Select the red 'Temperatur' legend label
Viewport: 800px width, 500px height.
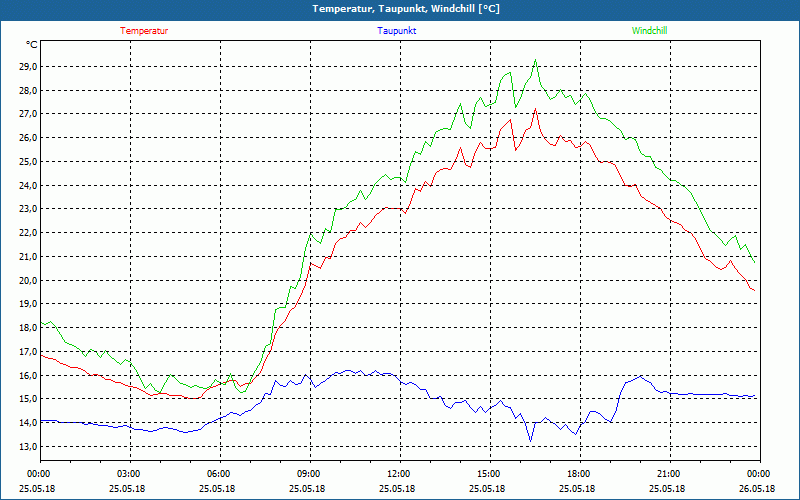tap(144, 31)
